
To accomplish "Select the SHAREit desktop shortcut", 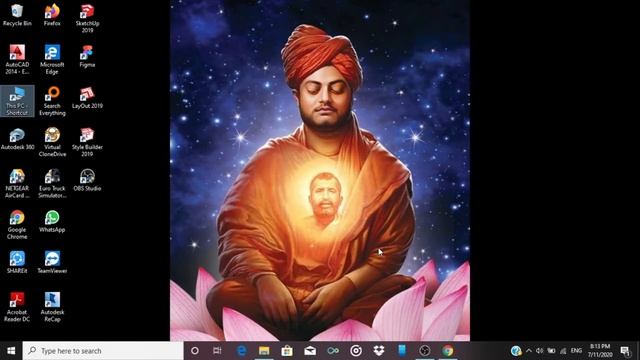I will tap(17, 262).
